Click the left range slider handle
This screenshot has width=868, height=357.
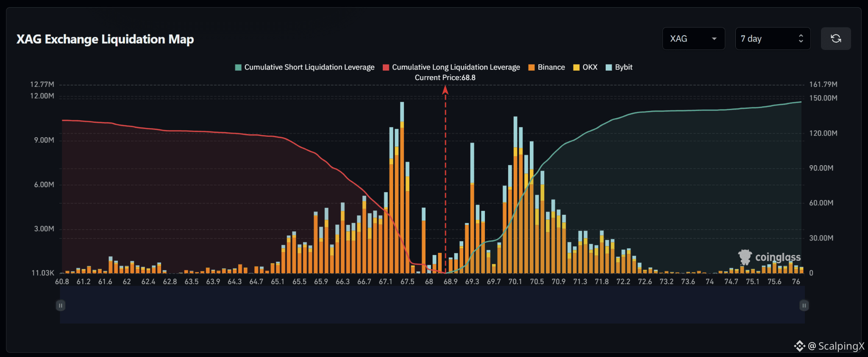(61, 305)
